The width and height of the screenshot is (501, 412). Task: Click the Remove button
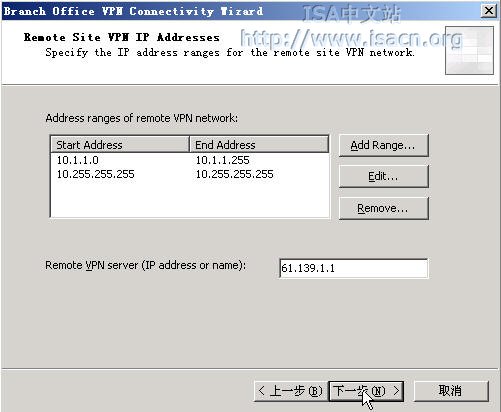tap(383, 208)
